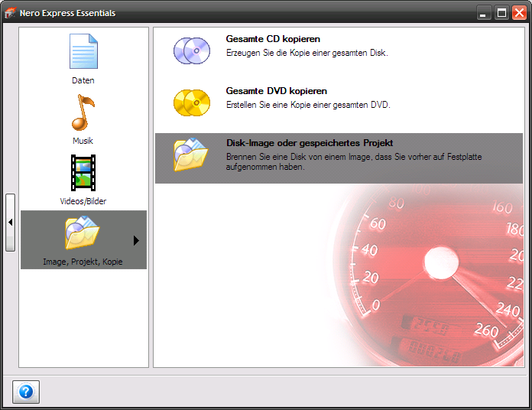The height and width of the screenshot is (410, 532).
Task: Close the Nero Express Essentials window
Action: [x=520, y=13]
